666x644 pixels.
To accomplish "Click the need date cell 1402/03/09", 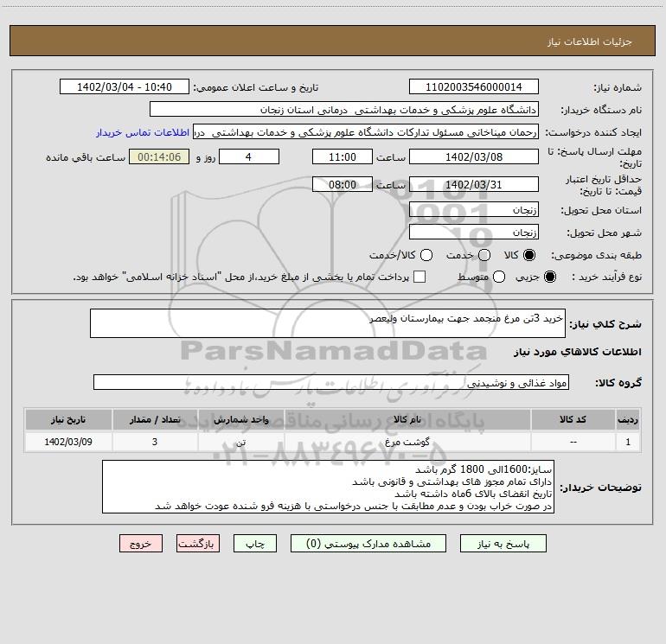I will pyautogui.click(x=68, y=442).
